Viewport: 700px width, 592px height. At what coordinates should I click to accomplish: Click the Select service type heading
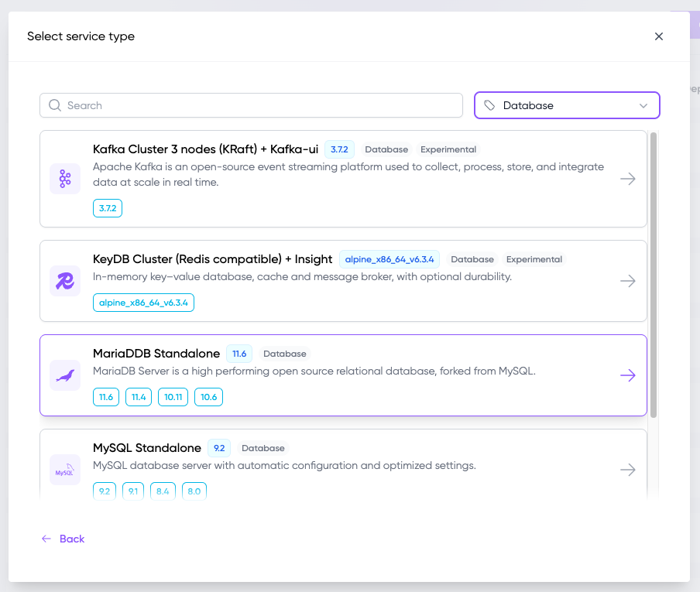tap(81, 36)
